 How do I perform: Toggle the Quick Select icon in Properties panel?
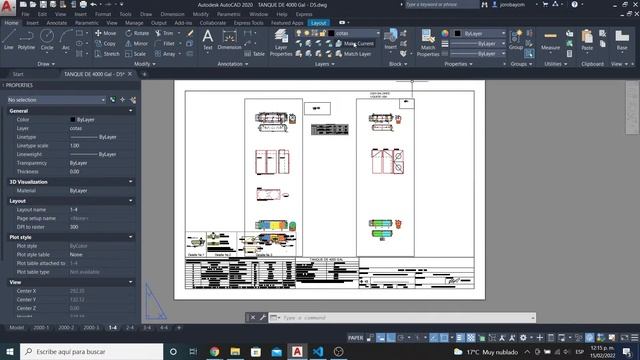133,100
